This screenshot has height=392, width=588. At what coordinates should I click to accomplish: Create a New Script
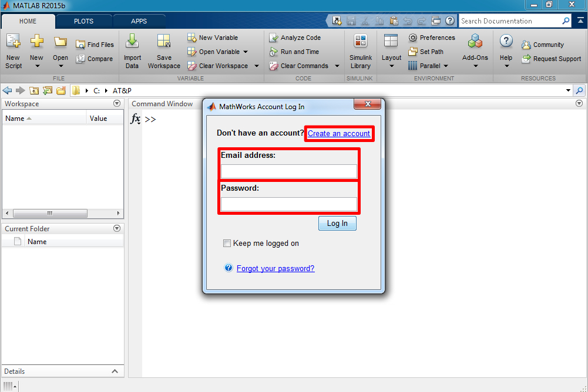pyautogui.click(x=14, y=52)
